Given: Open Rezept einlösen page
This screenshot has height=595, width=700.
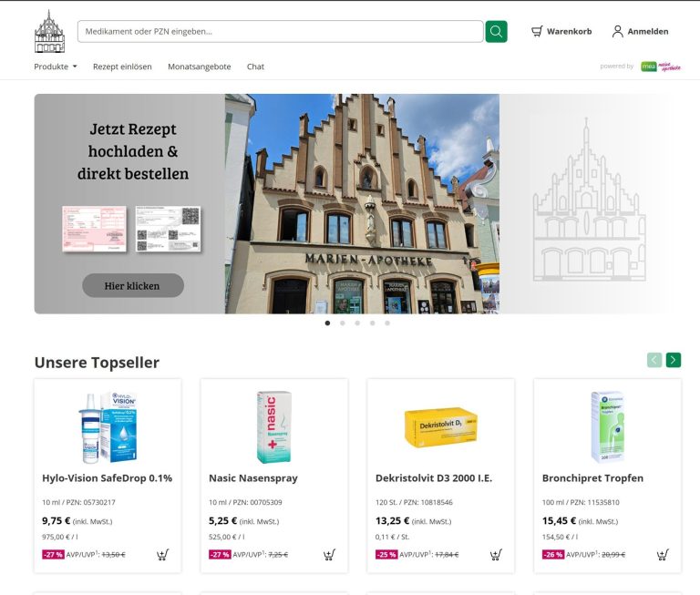Looking at the screenshot, I should tap(122, 67).
